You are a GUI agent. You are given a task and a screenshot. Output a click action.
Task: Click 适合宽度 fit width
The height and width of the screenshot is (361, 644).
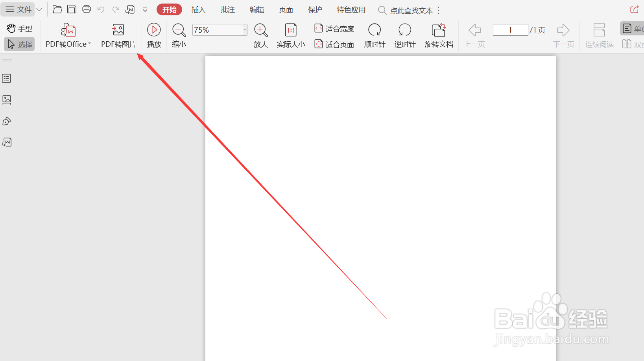coord(334,28)
